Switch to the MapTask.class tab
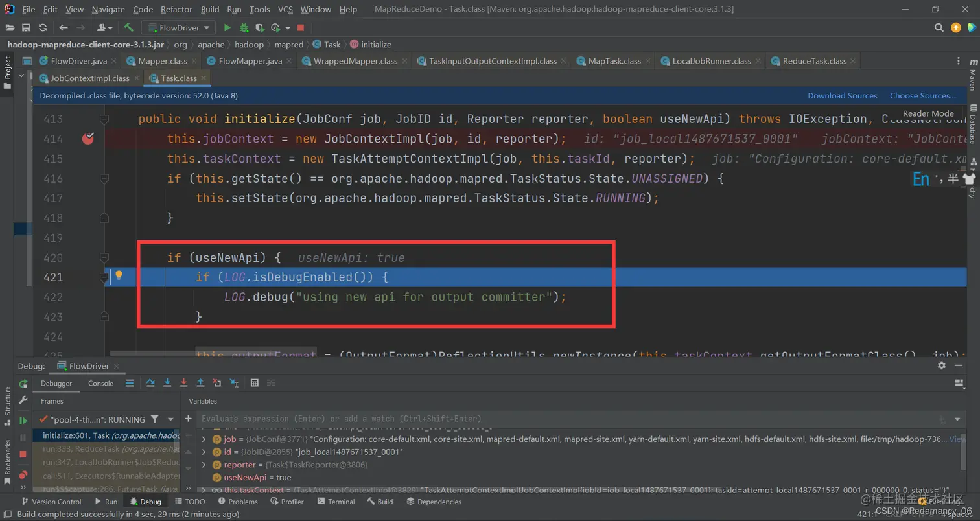The width and height of the screenshot is (980, 521). tap(614, 61)
